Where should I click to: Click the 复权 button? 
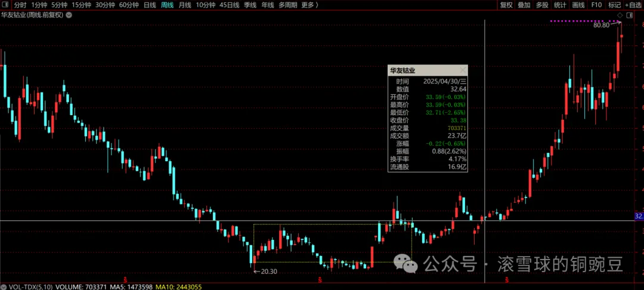pos(506,5)
